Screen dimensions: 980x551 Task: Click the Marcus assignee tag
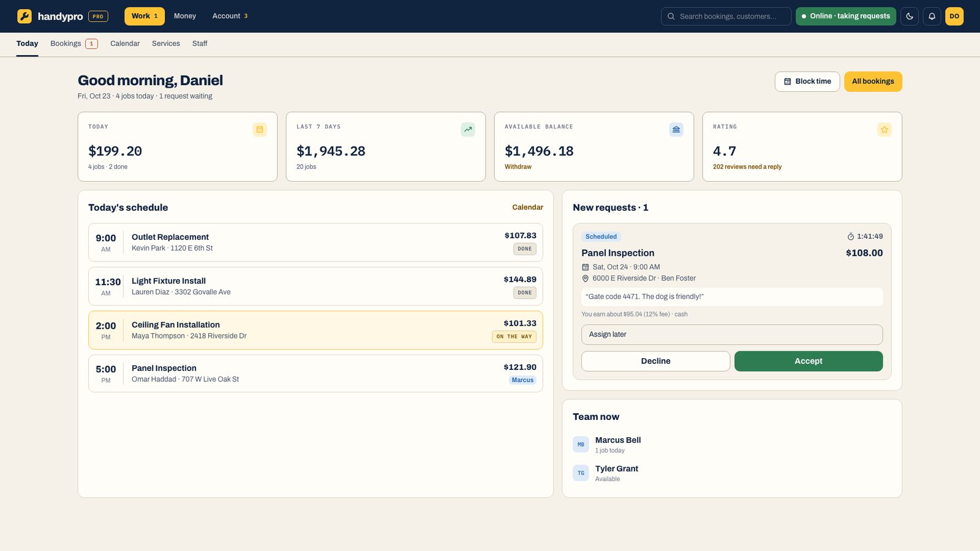tap(522, 380)
